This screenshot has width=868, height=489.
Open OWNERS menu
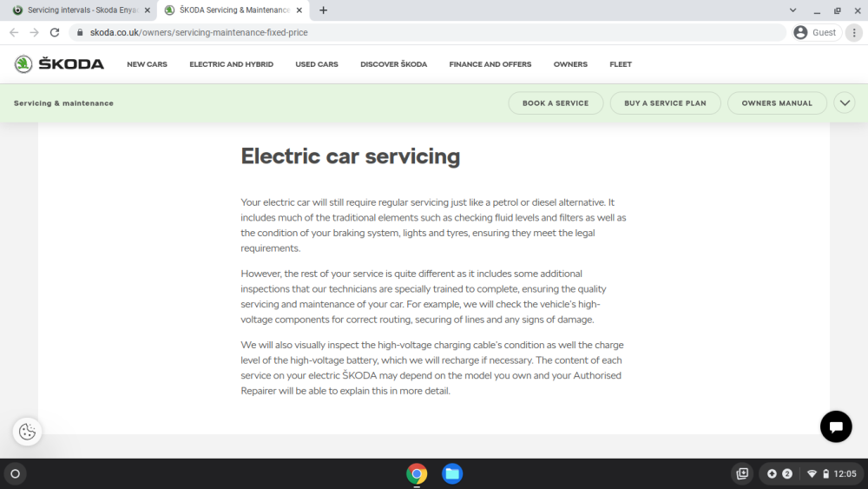(570, 64)
